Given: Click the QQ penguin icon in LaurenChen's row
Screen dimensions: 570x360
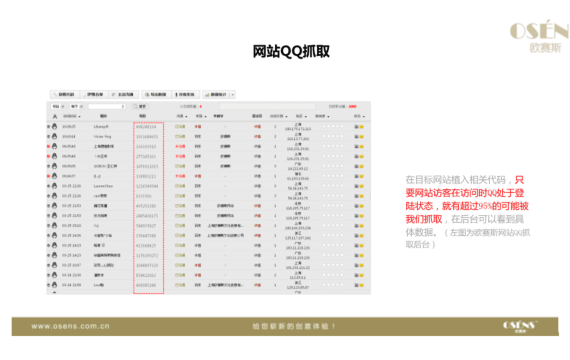Looking at the screenshot, I should (x=55, y=185).
